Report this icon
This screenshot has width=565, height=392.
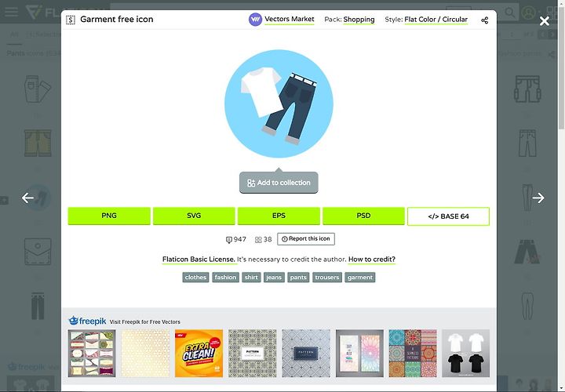pyautogui.click(x=306, y=238)
